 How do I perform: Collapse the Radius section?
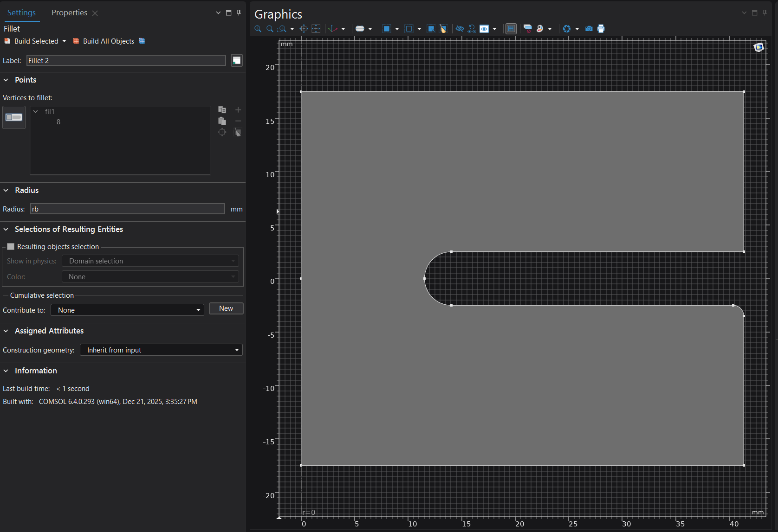pyautogui.click(x=6, y=190)
